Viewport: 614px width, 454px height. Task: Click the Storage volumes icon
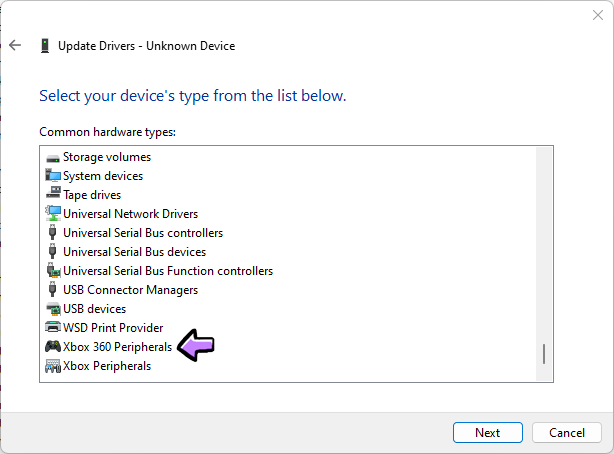coord(53,157)
